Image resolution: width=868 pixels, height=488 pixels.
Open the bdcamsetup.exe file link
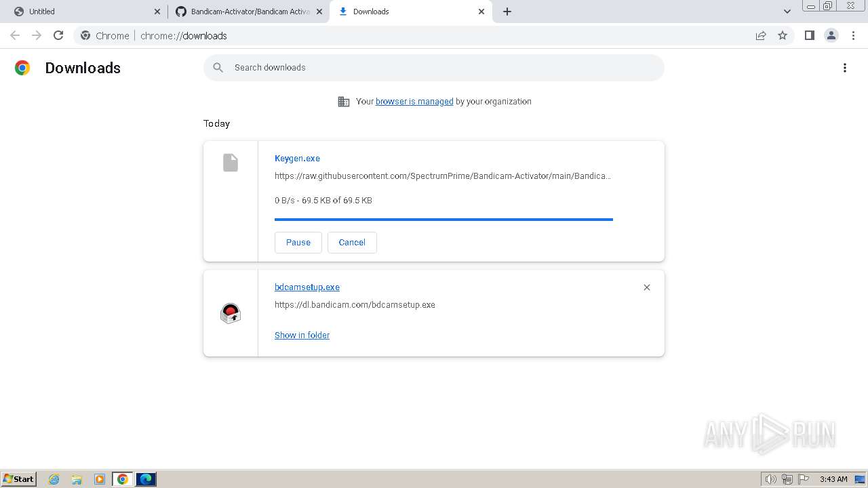click(307, 287)
